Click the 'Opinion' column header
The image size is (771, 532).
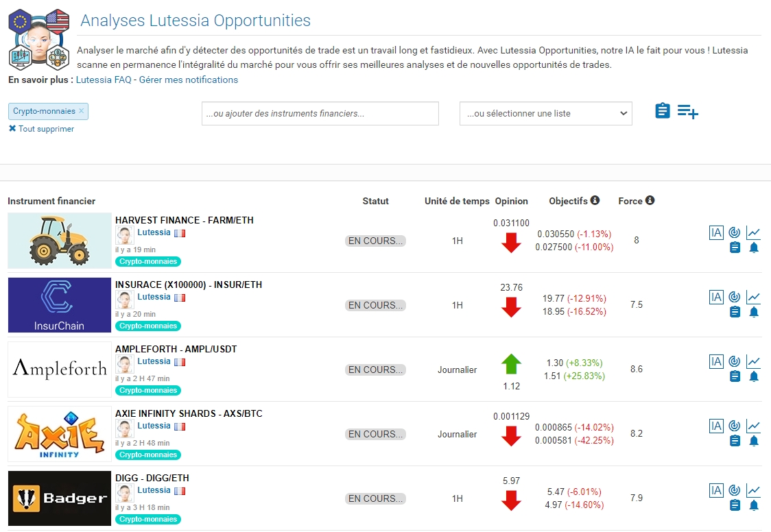coord(512,201)
